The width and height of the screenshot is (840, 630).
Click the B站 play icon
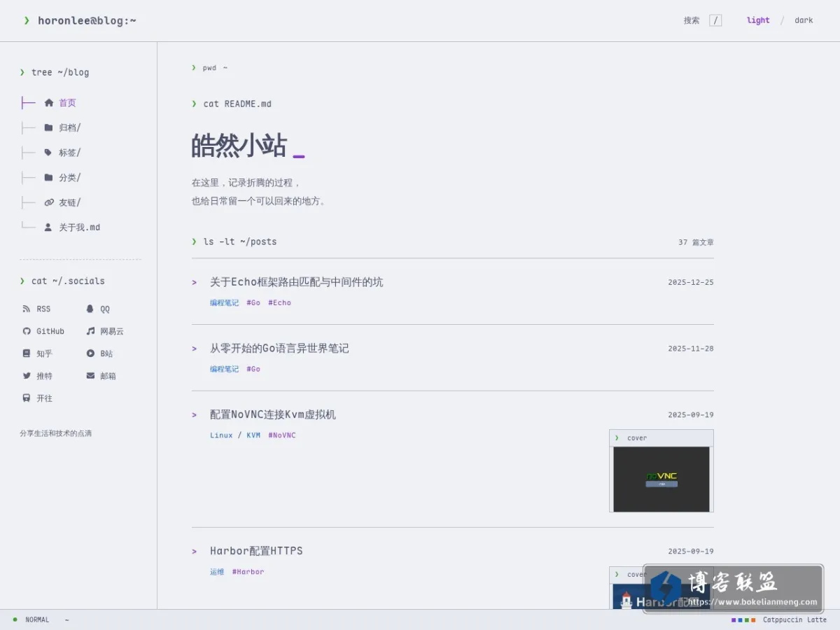tap(90, 353)
